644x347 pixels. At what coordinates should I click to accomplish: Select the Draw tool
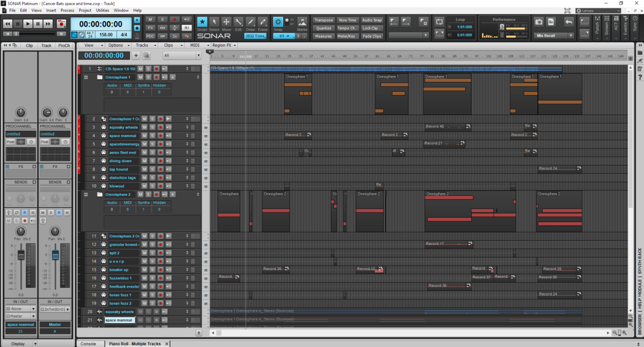click(x=250, y=22)
